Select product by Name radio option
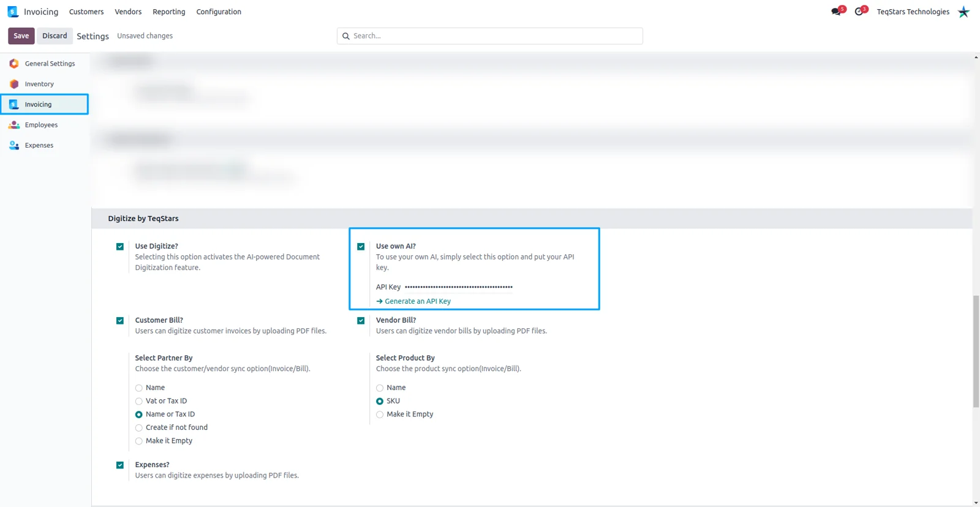Image resolution: width=980 pixels, height=507 pixels. (380, 388)
